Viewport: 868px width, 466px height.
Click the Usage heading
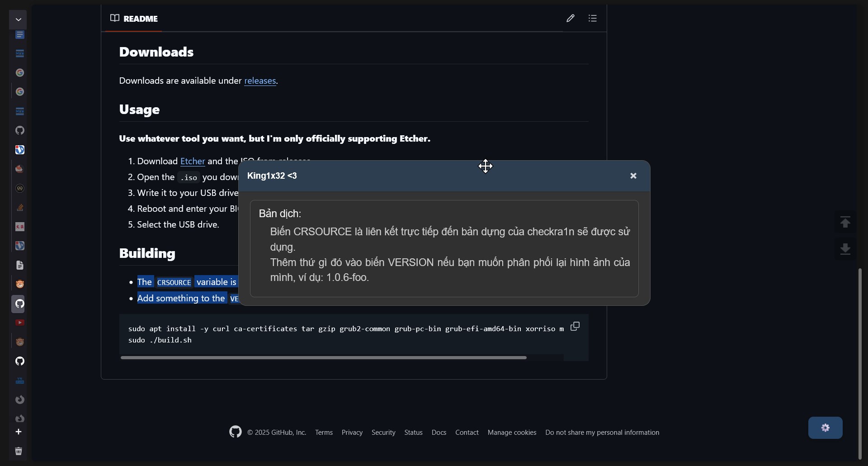point(139,109)
